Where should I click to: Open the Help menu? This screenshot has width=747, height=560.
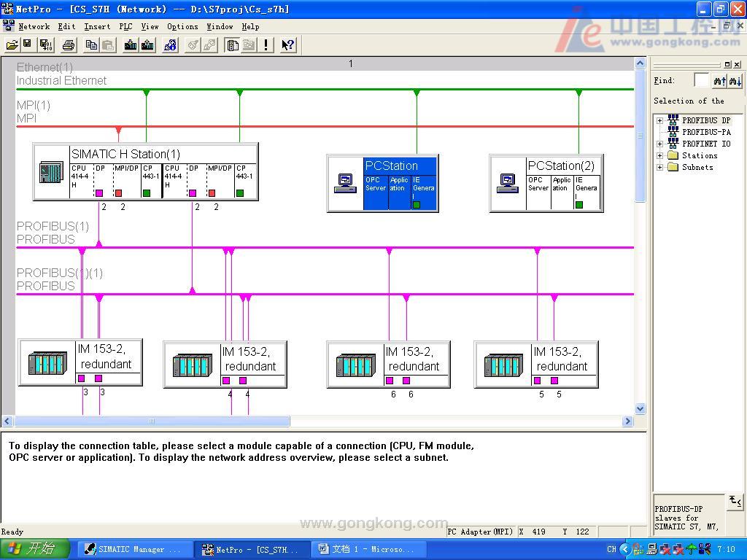click(x=250, y=27)
